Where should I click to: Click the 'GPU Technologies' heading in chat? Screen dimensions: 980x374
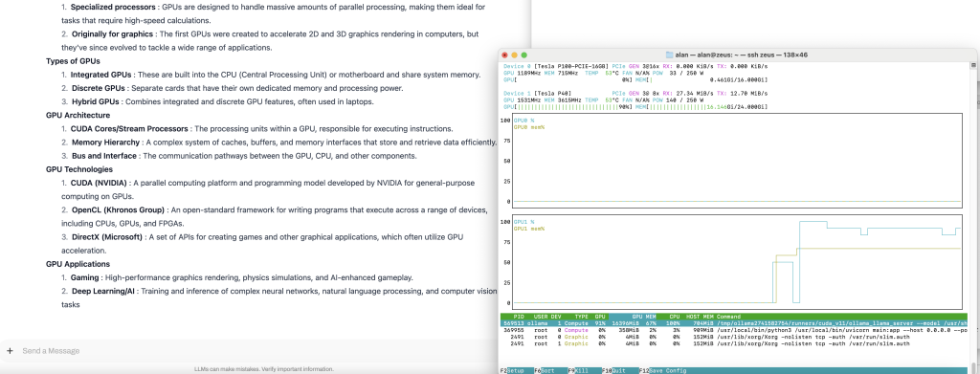79,169
